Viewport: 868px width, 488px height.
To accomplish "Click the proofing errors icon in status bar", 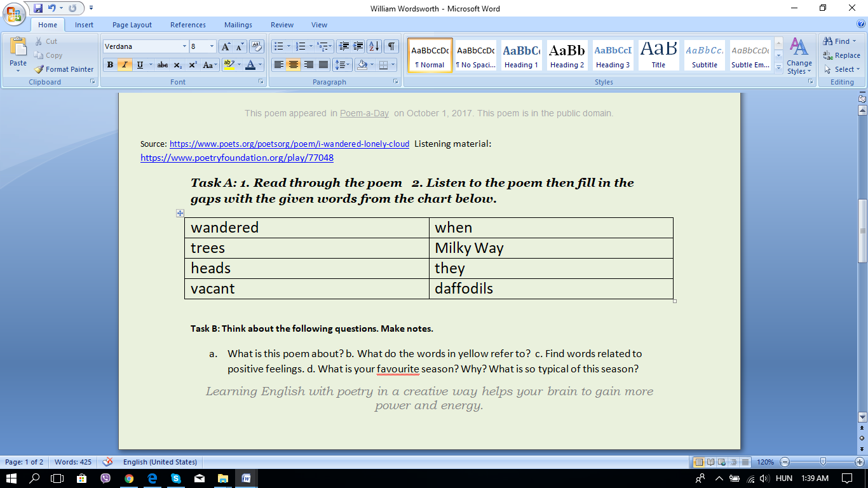I will coord(107,462).
